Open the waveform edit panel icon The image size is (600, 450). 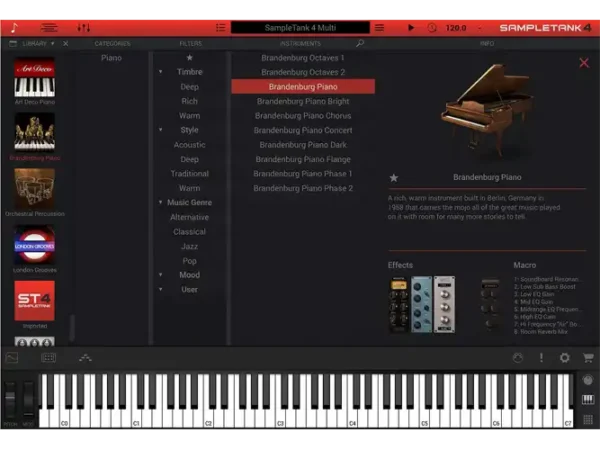[x=12, y=358]
